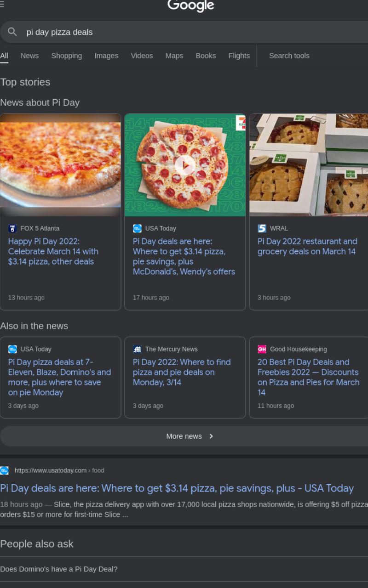The width and height of the screenshot is (368, 588).
Task: Click The Mercury News source name
Action: pos(172,349)
